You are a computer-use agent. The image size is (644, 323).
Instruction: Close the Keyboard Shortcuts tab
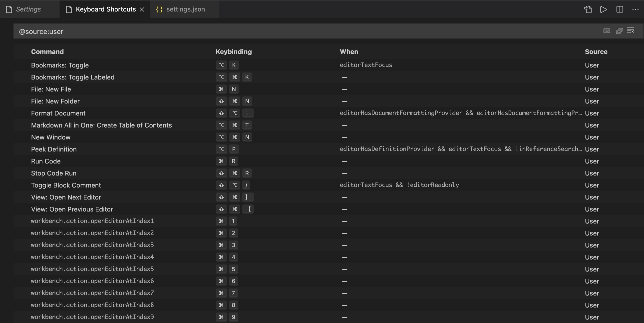click(x=142, y=9)
